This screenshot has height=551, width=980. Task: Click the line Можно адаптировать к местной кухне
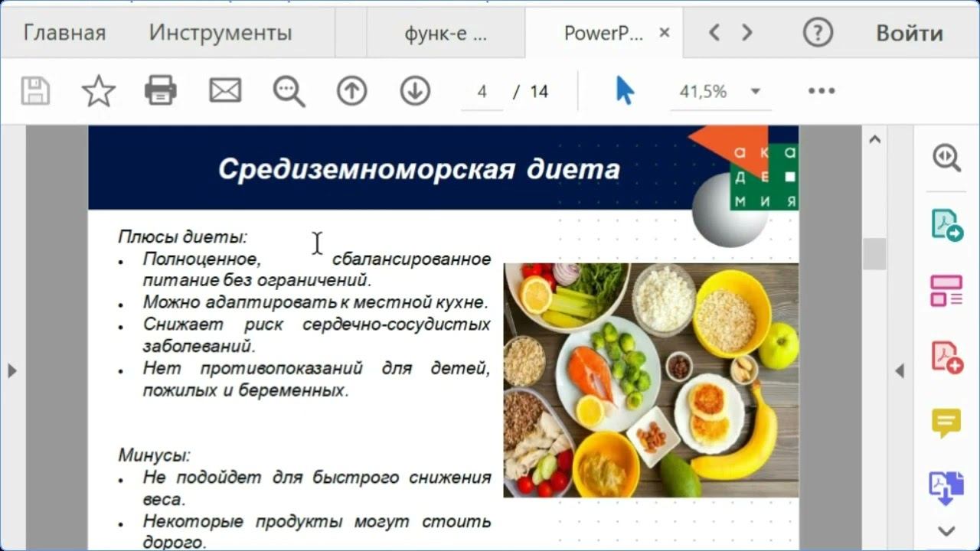(x=315, y=302)
